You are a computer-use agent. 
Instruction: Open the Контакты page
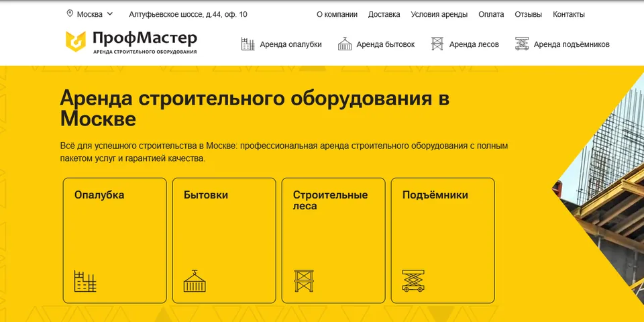pyautogui.click(x=569, y=14)
